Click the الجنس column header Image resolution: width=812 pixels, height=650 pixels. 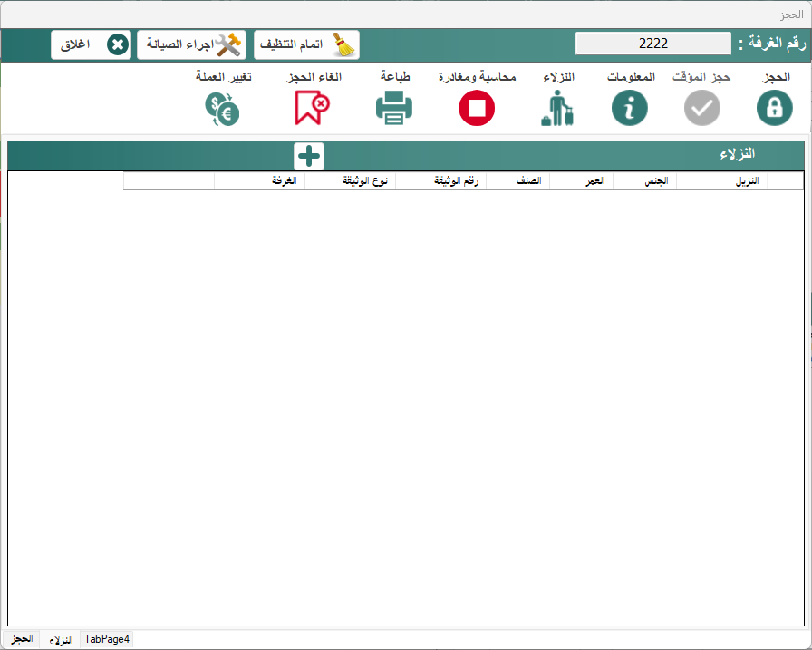pos(644,180)
